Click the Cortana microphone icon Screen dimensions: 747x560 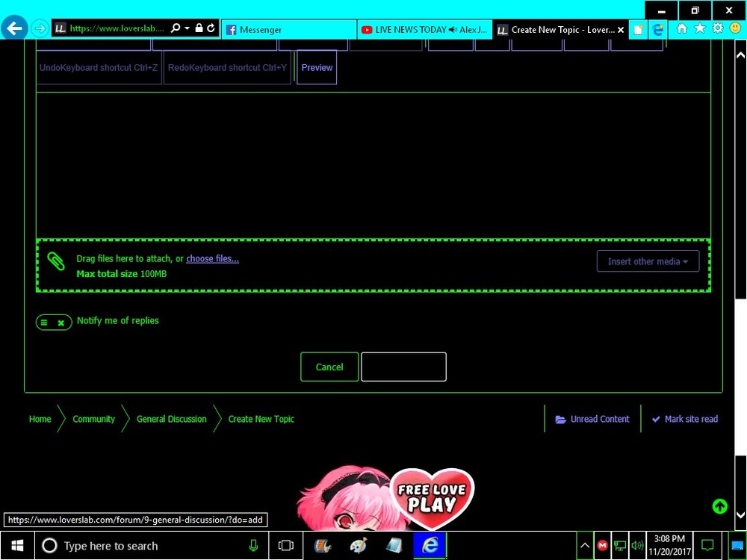coord(253,546)
